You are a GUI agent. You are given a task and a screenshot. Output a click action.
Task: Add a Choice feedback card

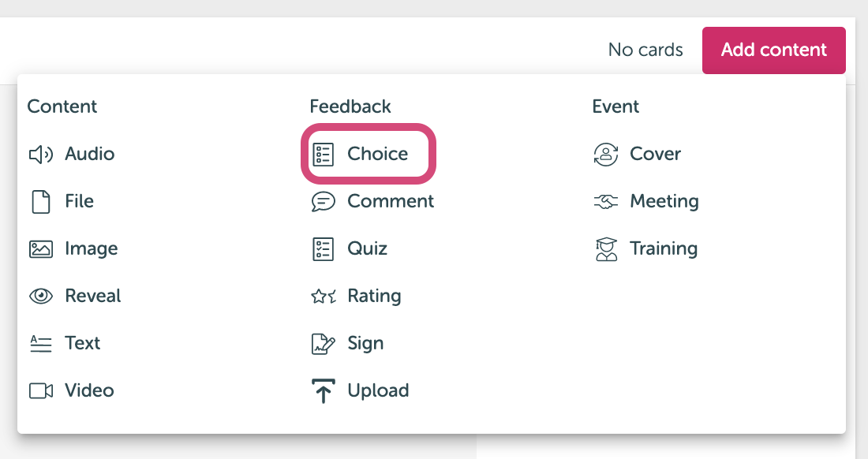tap(369, 154)
